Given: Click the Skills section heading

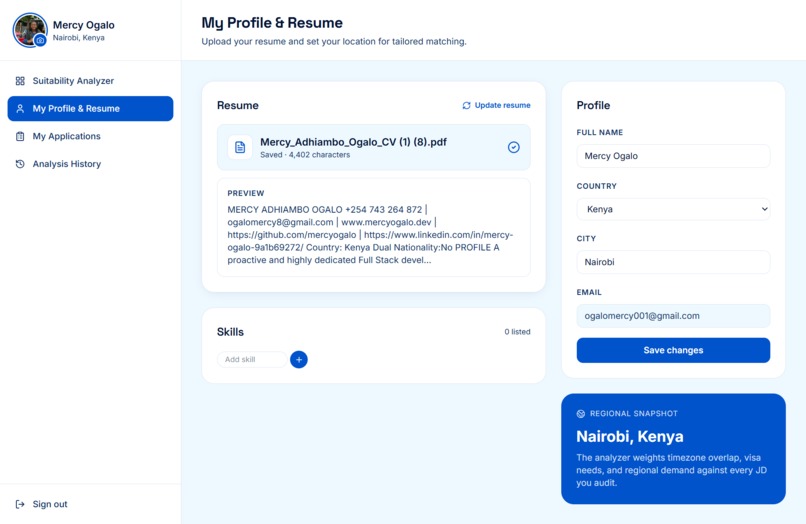Looking at the screenshot, I should pyautogui.click(x=230, y=332).
